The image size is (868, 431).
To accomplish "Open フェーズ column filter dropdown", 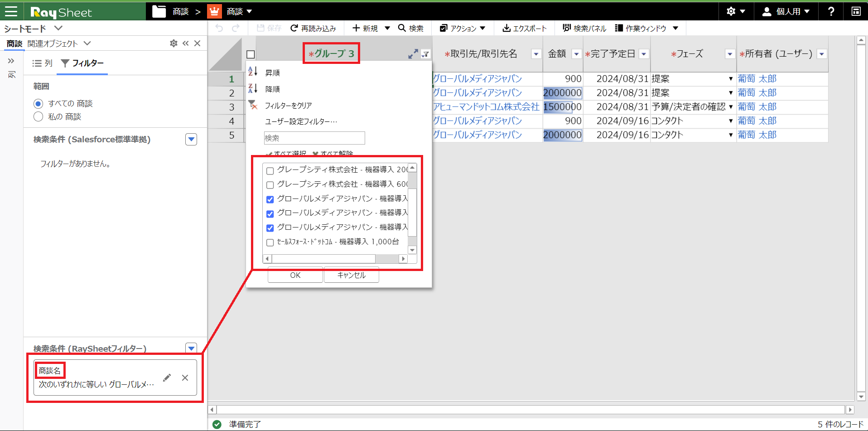I will point(730,54).
